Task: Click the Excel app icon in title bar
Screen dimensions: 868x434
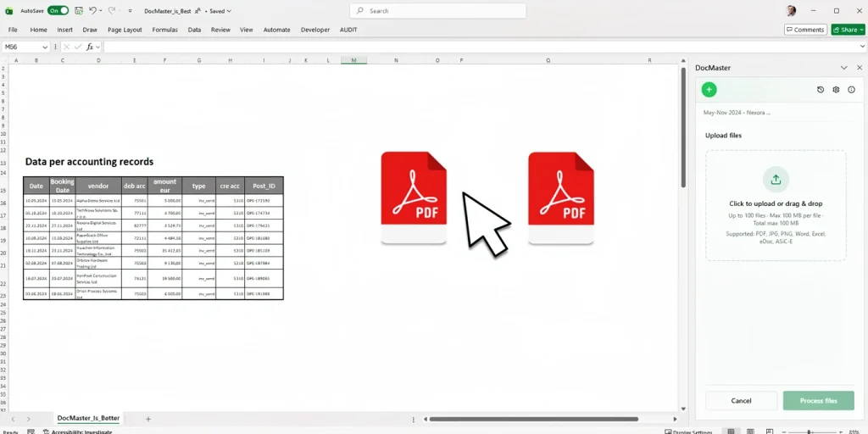Action: 8,10
